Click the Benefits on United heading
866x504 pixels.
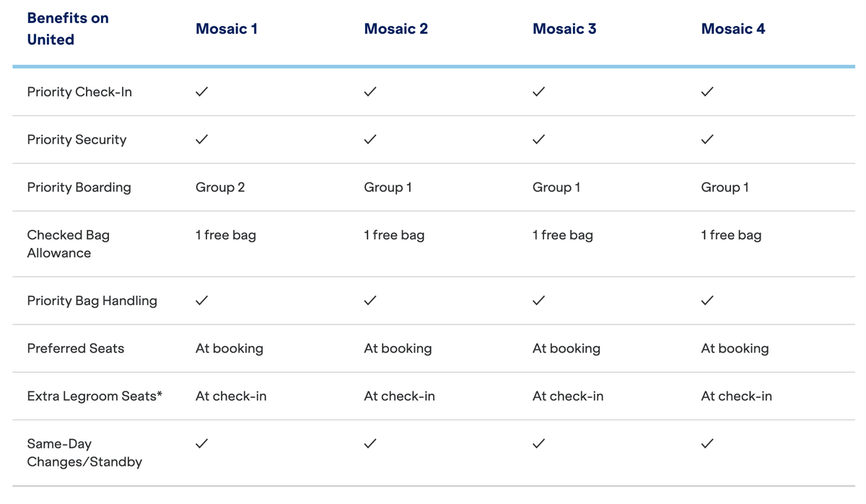pos(68,29)
